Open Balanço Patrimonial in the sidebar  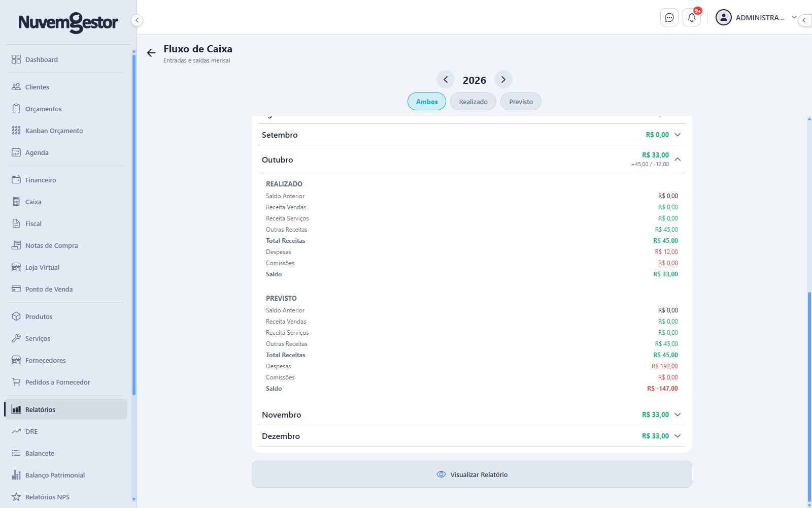pyautogui.click(x=66, y=475)
